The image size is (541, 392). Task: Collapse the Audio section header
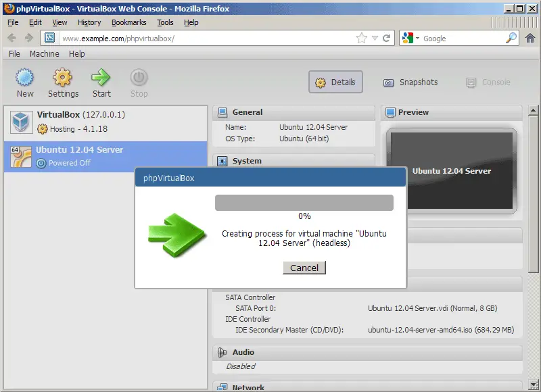[367, 352]
